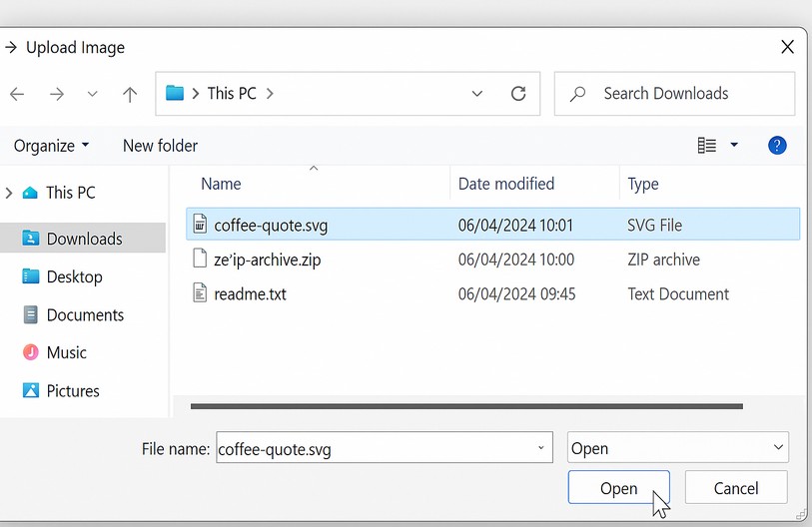This screenshot has height=527, width=812.
Task: Open the File name dropdown arrow
Action: [540, 448]
